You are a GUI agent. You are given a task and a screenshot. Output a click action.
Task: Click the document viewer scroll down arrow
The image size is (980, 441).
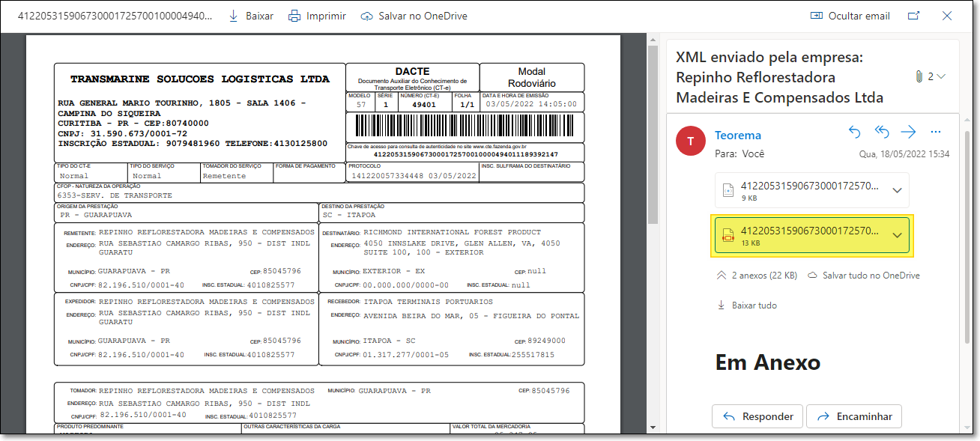tap(652, 429)
